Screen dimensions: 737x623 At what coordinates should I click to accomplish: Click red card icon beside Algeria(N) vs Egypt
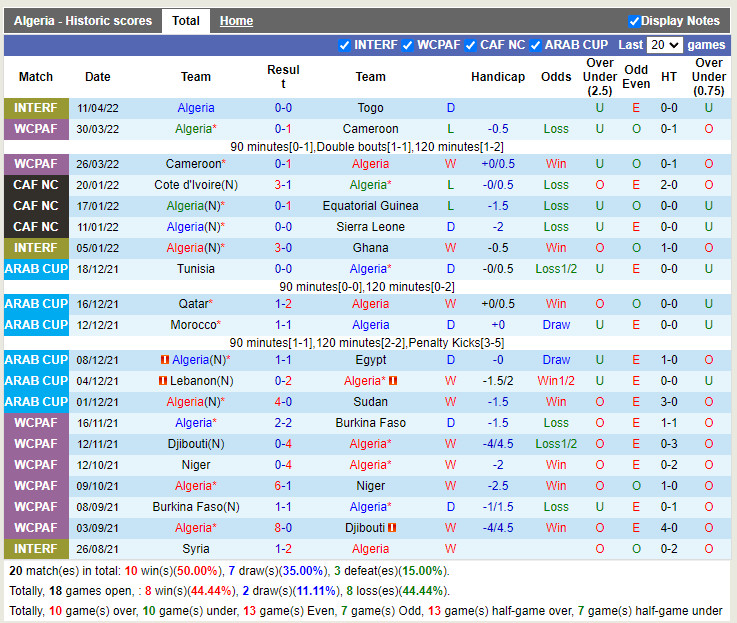[x=165, y=360]
